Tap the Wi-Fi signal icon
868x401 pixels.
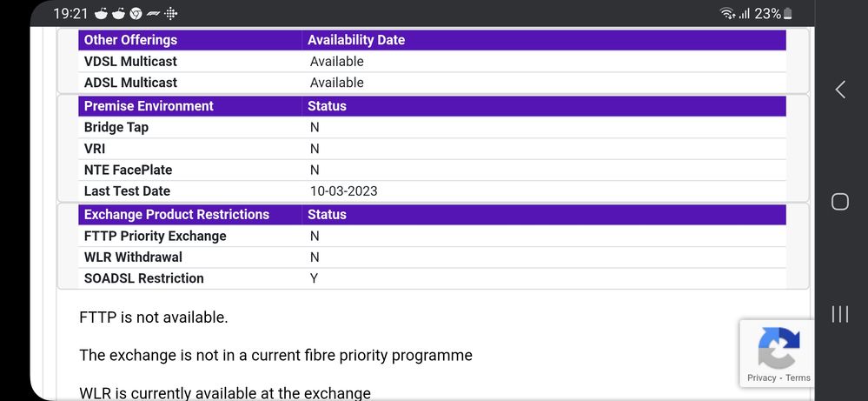click(x=726, y=14)
